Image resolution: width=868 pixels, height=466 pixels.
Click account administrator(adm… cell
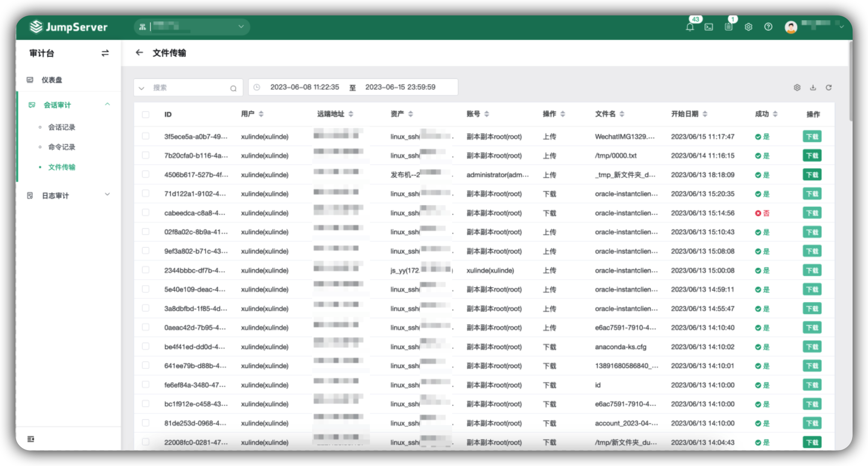coord(497,175)
